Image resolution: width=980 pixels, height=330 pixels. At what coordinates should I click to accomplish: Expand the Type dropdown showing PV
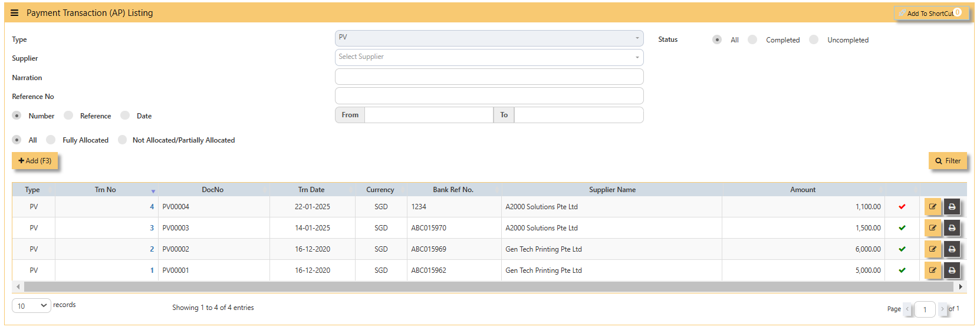point(489,38)
